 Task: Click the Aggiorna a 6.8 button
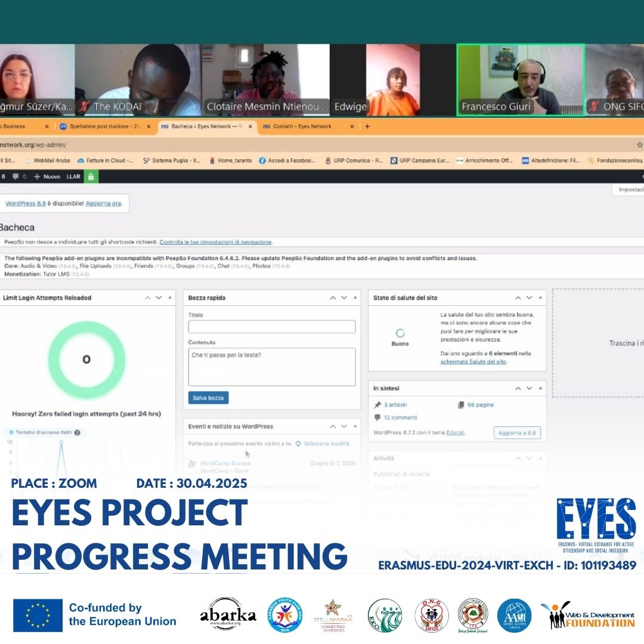[x=517, y=433]
